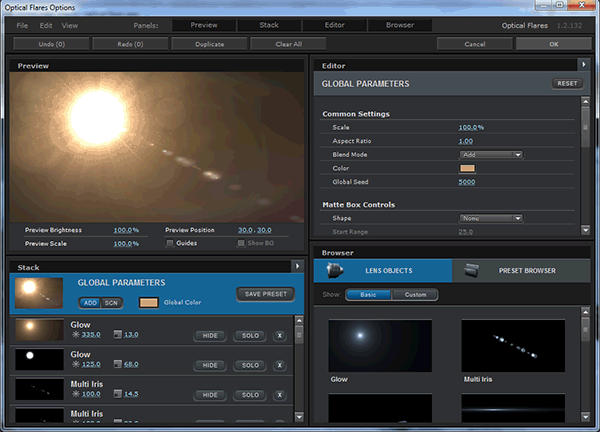Click the folder icon on Preset Browser tab
The height and width of the screenshot is (432, 600).
pyautogui.click(x=471, y=270)
